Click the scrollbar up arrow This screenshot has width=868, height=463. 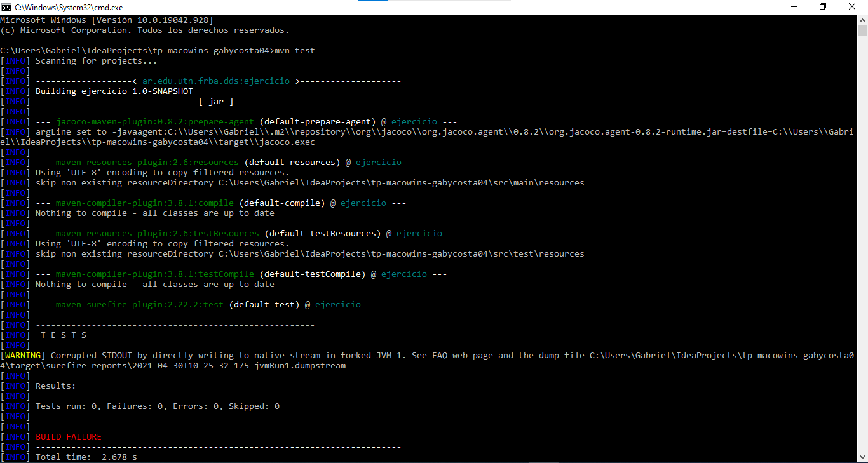point(862,20)
